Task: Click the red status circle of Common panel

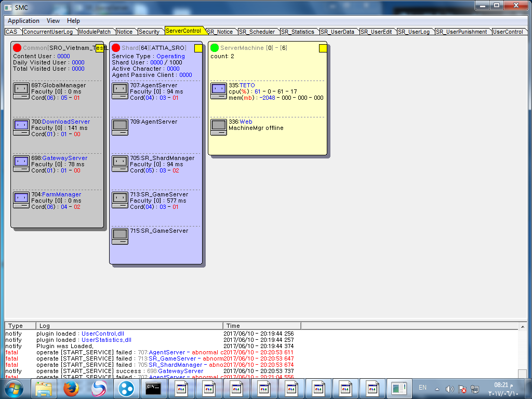Action: pos(17,48)
